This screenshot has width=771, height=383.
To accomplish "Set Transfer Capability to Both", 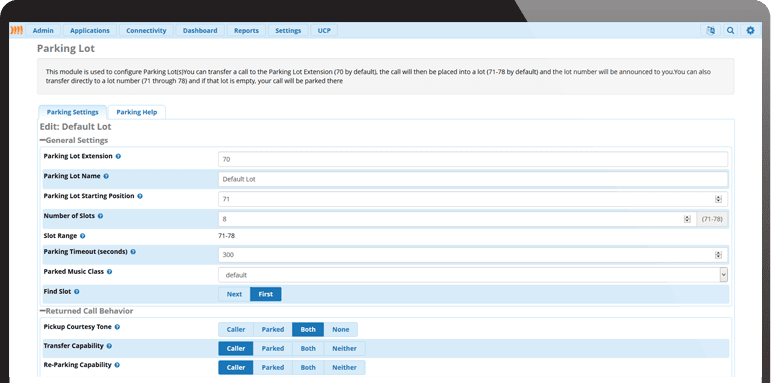I will pos(308,349).
